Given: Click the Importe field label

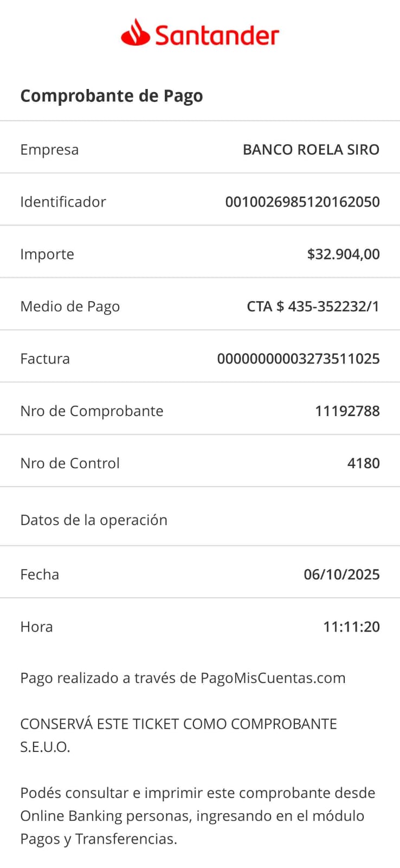Looking at the screenshot, I should (47, 254).
